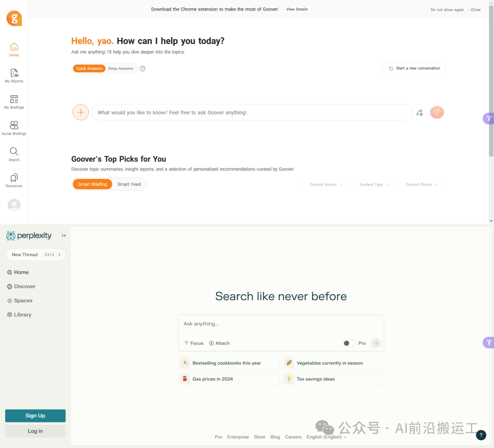494x448 pixels.
Task: Open the Enterprise footer link
Action: tap(238, 437)
